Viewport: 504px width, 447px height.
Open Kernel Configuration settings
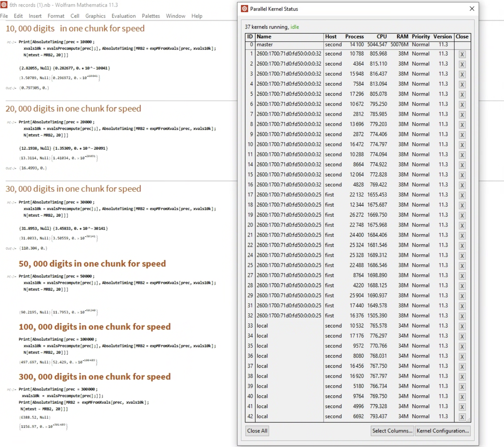click(x=442, y=431)
